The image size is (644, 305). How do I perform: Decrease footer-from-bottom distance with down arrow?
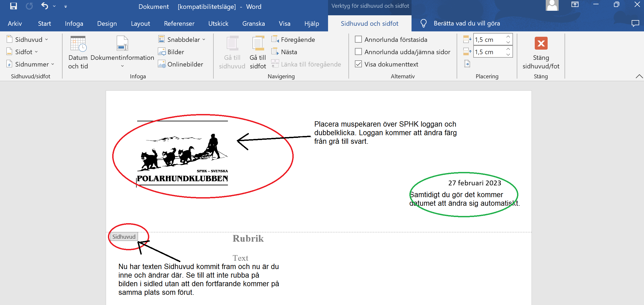click(508, 54)
